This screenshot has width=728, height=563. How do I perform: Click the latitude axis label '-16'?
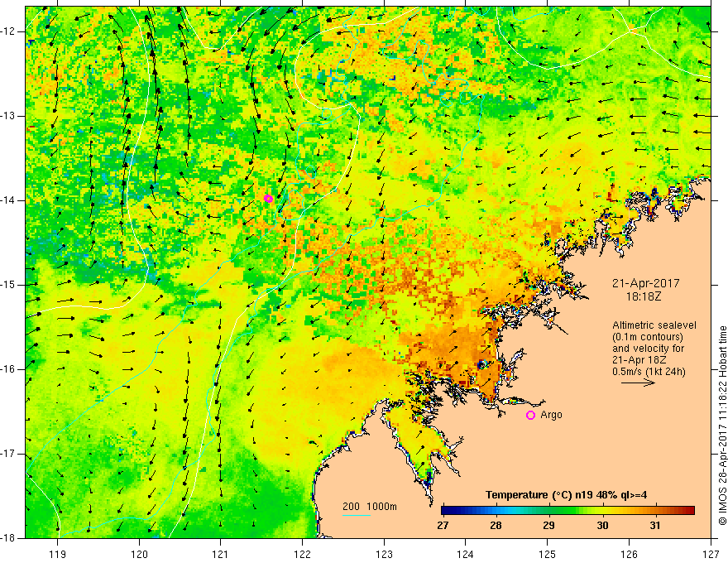[8, 369]
